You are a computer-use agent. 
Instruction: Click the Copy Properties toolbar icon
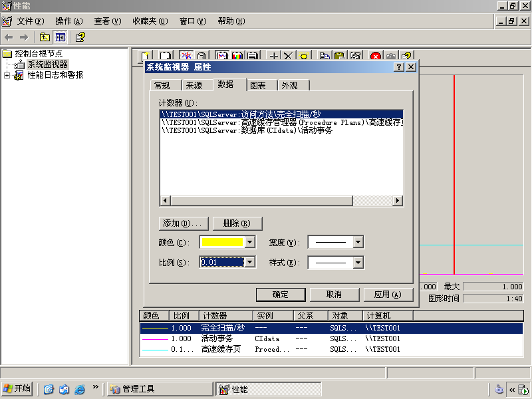(325, 56)
